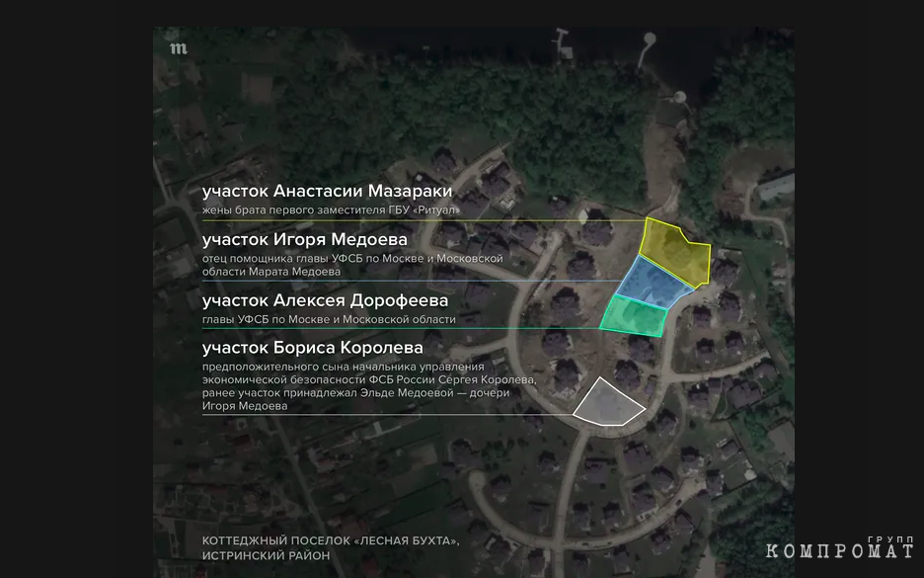Image resolution: width=924 pixels, height=578 pixels.
Task: Click text 'главы УФСБ по Москве и Московской области'
Action: (x=329, y=320)
